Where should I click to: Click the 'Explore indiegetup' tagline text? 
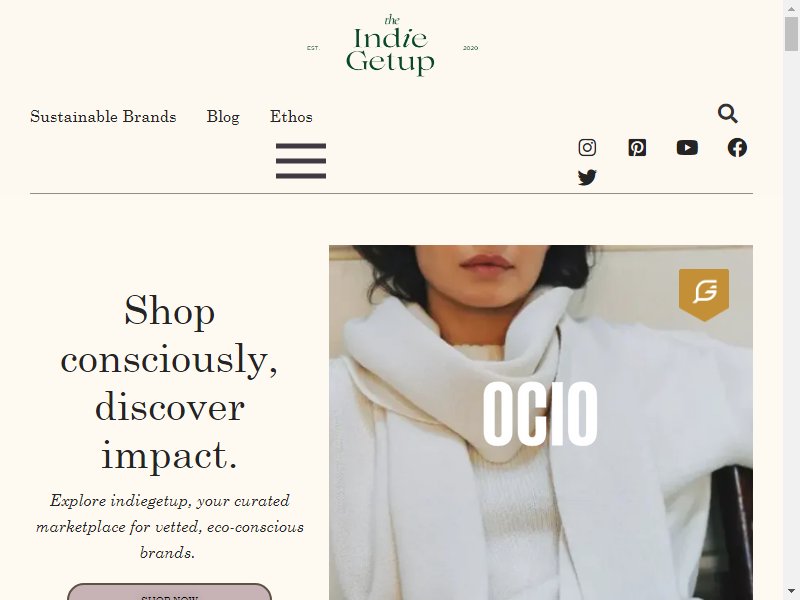coord(169,527)
